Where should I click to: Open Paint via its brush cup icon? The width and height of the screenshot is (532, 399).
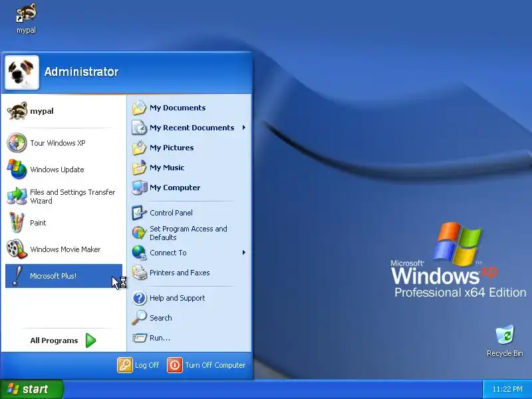[x=17, y=223]
